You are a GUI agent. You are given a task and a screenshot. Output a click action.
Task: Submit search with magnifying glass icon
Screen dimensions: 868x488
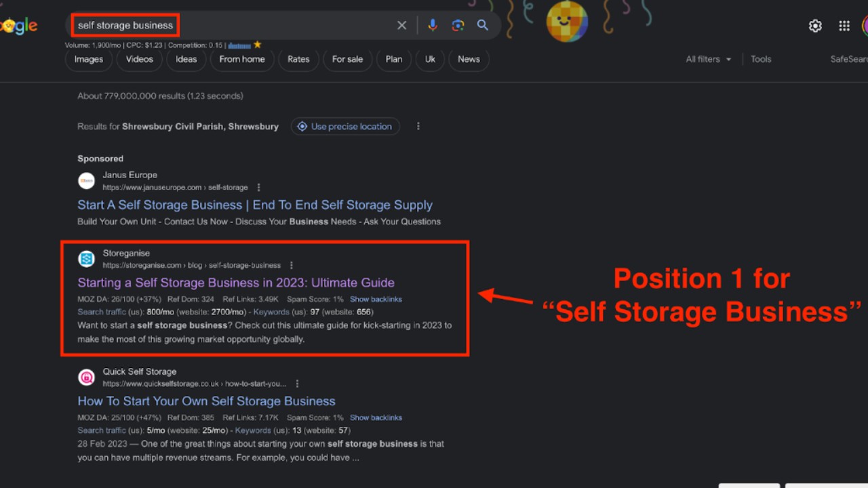coord(483,25)
